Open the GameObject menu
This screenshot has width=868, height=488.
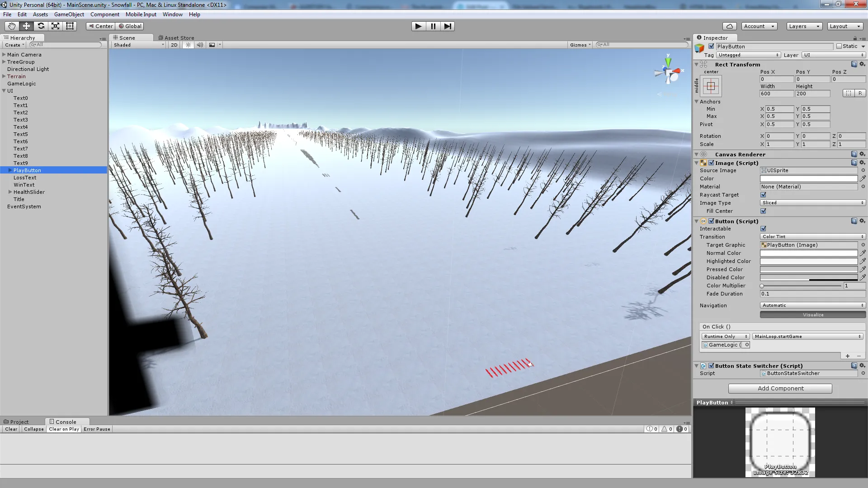69,14
